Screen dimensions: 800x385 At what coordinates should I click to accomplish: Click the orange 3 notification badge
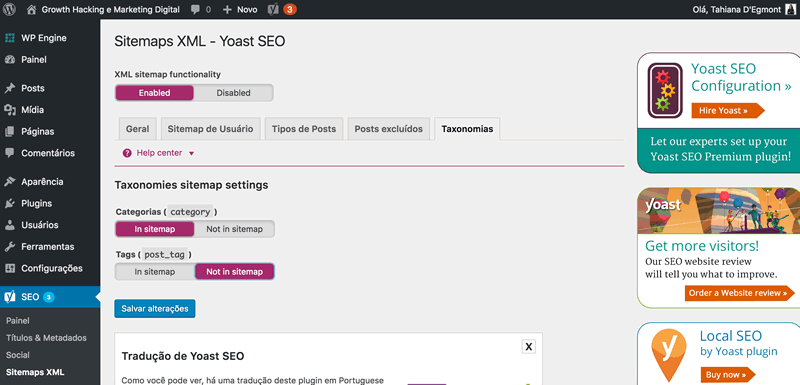(289, 9)
